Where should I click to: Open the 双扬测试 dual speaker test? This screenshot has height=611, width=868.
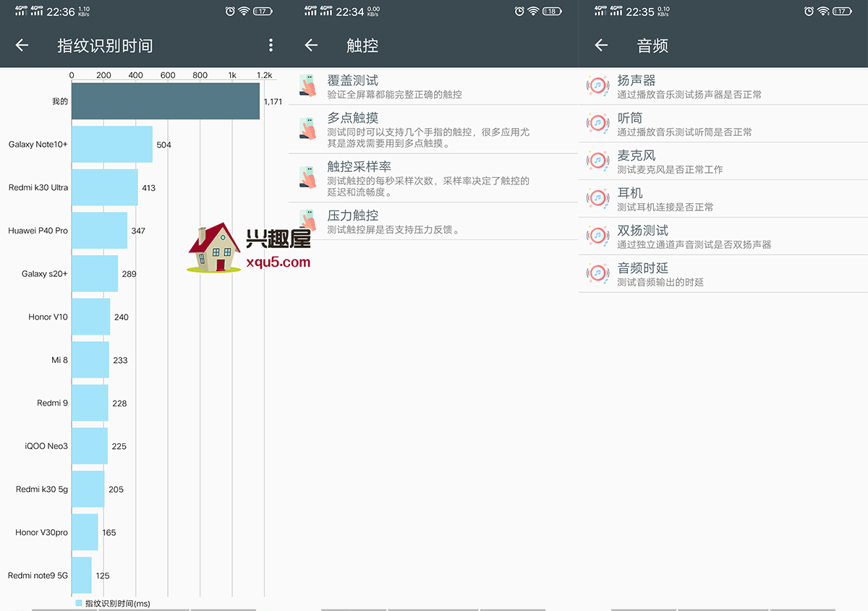[723, 236]
